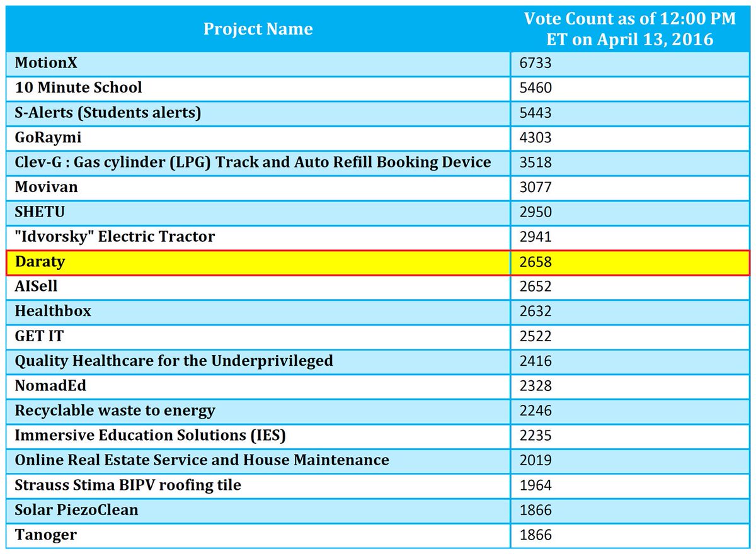Select the GoRaymi project cell
The image size is (756, 554).
pos(258,137)
